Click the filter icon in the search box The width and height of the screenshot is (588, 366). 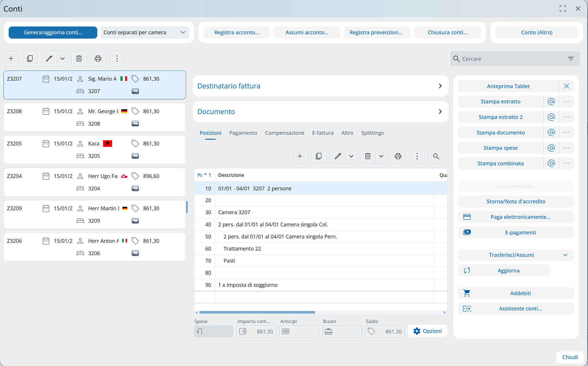coord(571,59)
